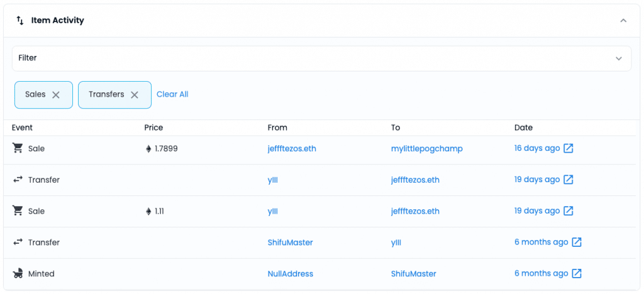Screen dimensions: 644x294
Task: Open ShifuMaster in the Minted row
Action: (413, 274)
